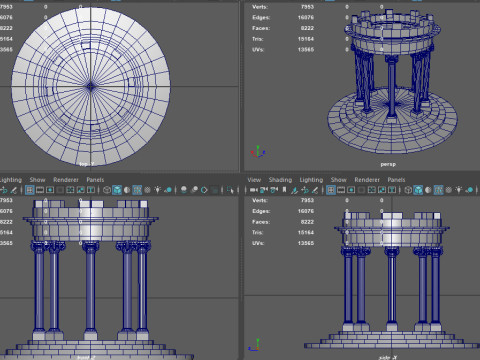Toggle grid display in side view toolbar

[x=331, y=190]
